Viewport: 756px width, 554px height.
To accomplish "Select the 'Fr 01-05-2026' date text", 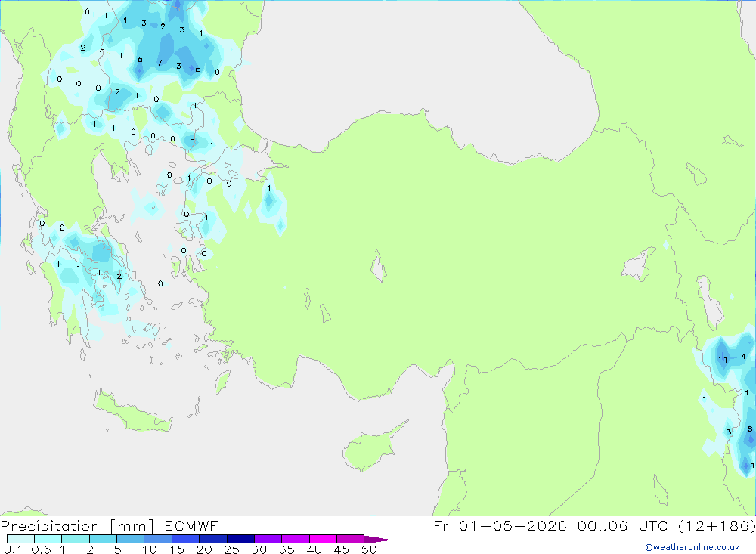I will point(500,526).
